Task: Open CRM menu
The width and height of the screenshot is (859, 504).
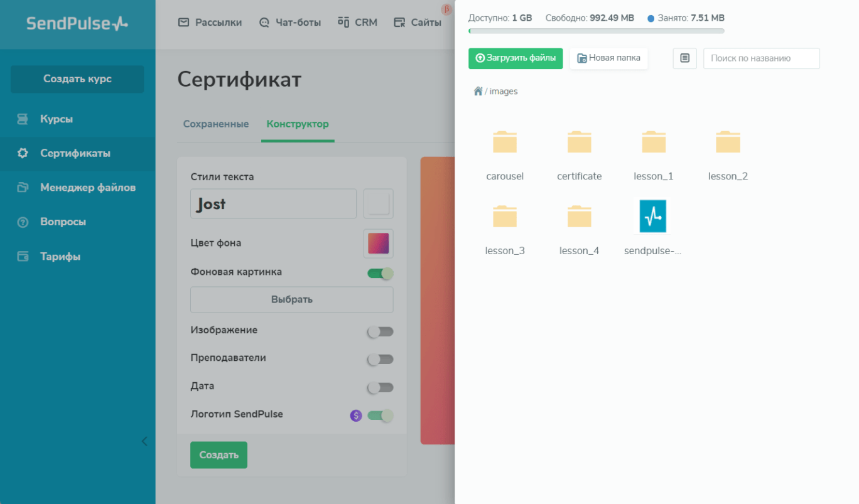Action: pos(358,23)
